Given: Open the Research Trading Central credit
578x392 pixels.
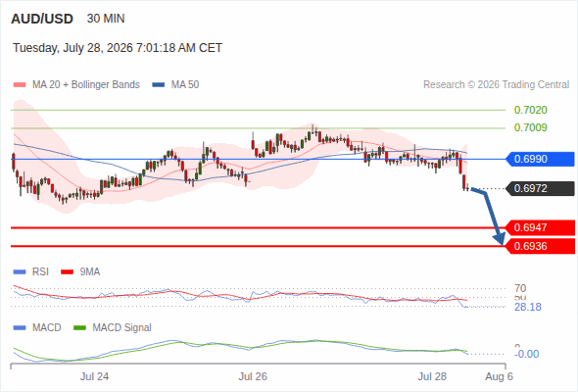Looking at the screenshot, I should (496, 85).
